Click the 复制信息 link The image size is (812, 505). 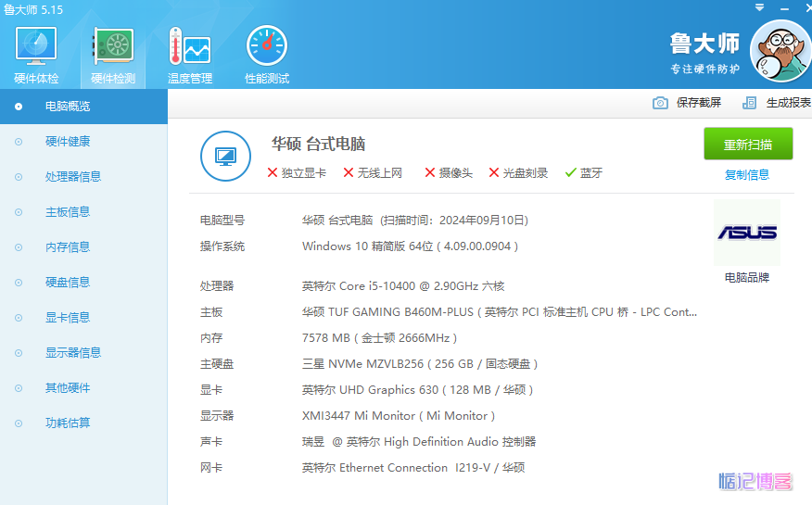[747, 175]
